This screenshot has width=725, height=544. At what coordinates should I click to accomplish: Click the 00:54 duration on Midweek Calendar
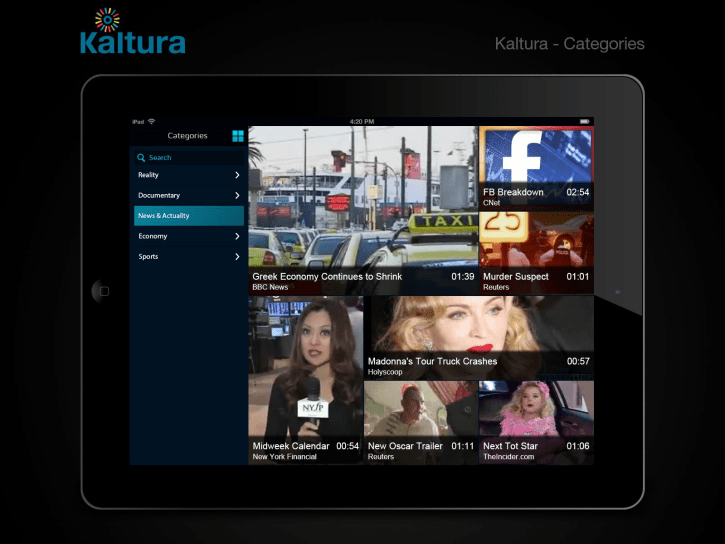[x=348, y=446]
